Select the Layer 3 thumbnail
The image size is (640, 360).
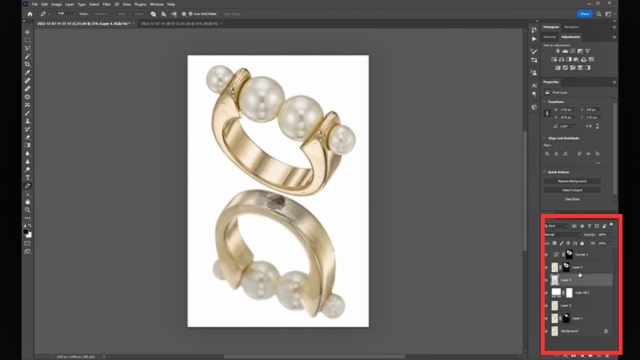(555, 306)
